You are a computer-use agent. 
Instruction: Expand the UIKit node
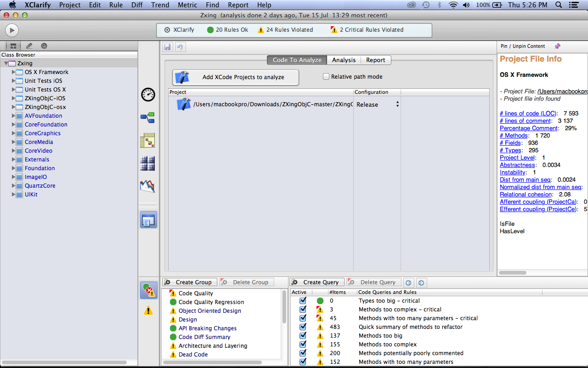13,195
